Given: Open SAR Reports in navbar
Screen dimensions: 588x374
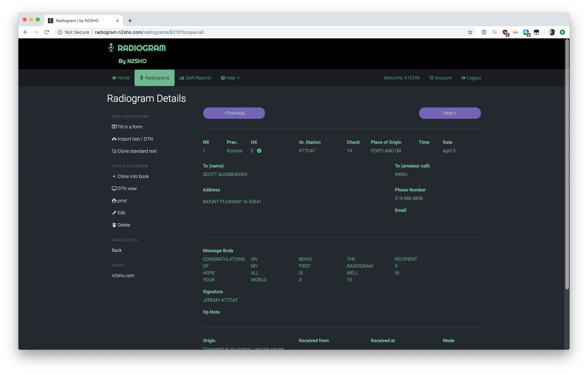Looking at the screenshot, I should [195, 78].
